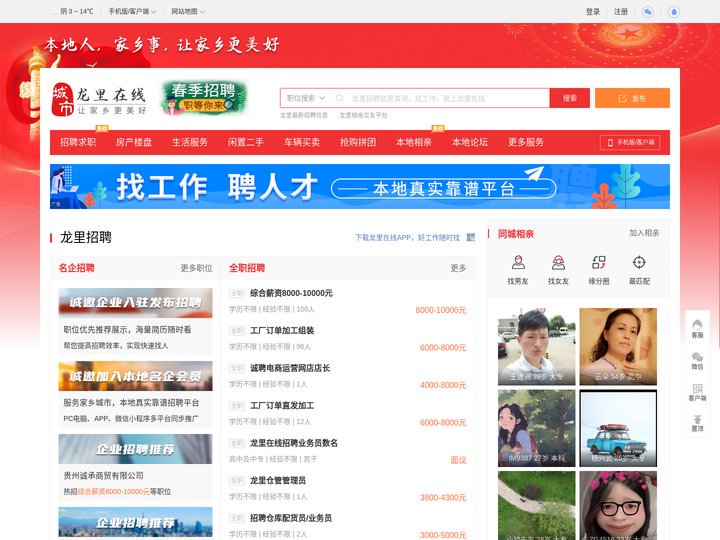Open profile of woman wearing glasses
Viewport: 720px width, 540px height.
click(618, 506)
